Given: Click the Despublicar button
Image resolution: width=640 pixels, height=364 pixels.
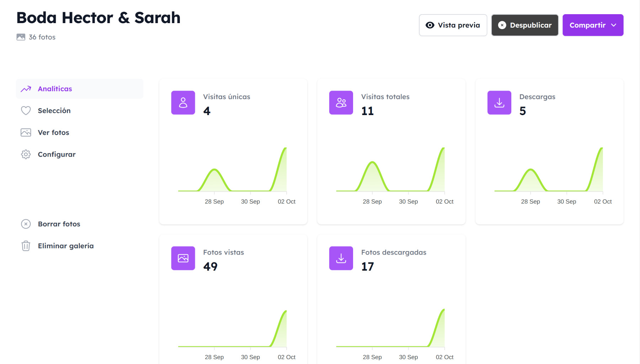Looking at the screenshot, I should click(x=525, y=25).
